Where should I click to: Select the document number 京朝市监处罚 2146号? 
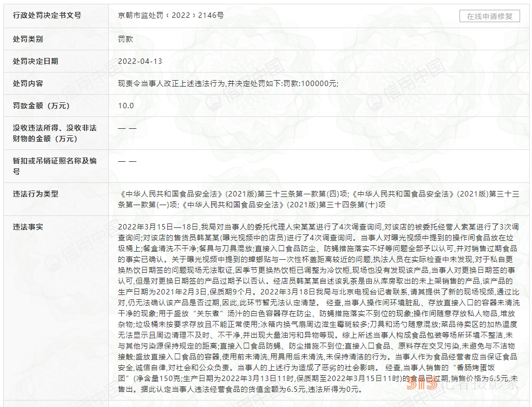[x=170, y=16]
